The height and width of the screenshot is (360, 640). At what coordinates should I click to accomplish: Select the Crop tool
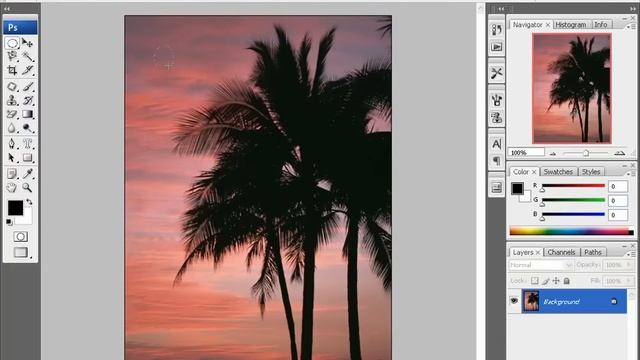coord(12,70)
